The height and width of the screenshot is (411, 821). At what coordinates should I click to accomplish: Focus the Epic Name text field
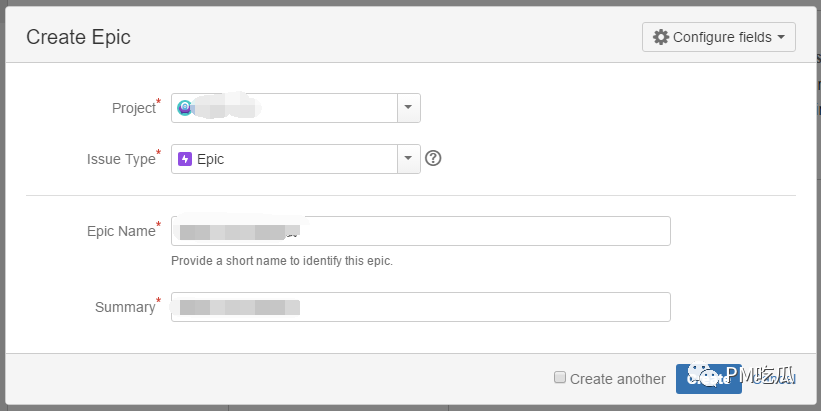420,231
